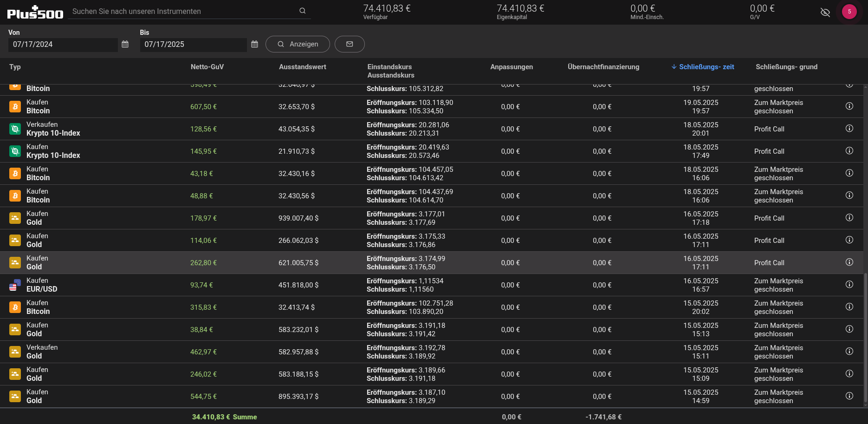Click the instrument search input field
Image resolution: width=868 pixels, height=424 pixels.
click(183, 11)
